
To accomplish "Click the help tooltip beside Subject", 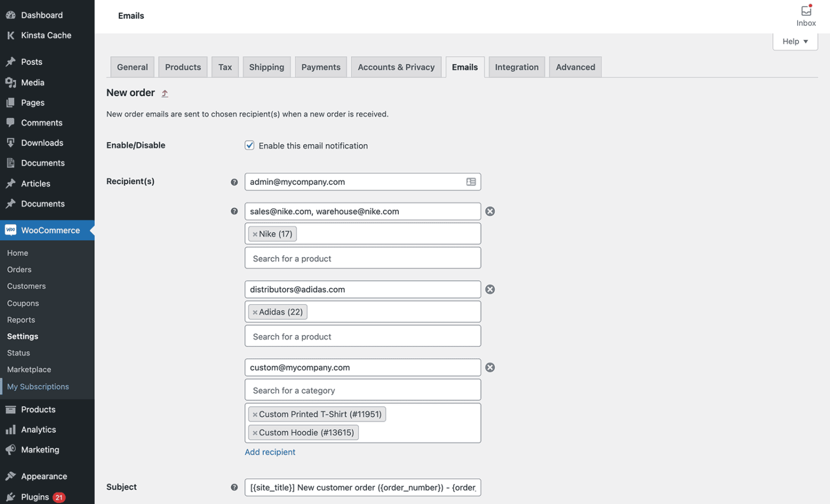I will coord(234,487).
